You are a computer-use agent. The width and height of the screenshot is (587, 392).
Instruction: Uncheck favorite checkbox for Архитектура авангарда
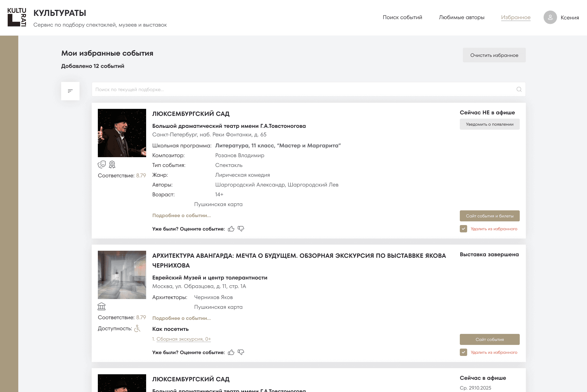pos(463,352)
